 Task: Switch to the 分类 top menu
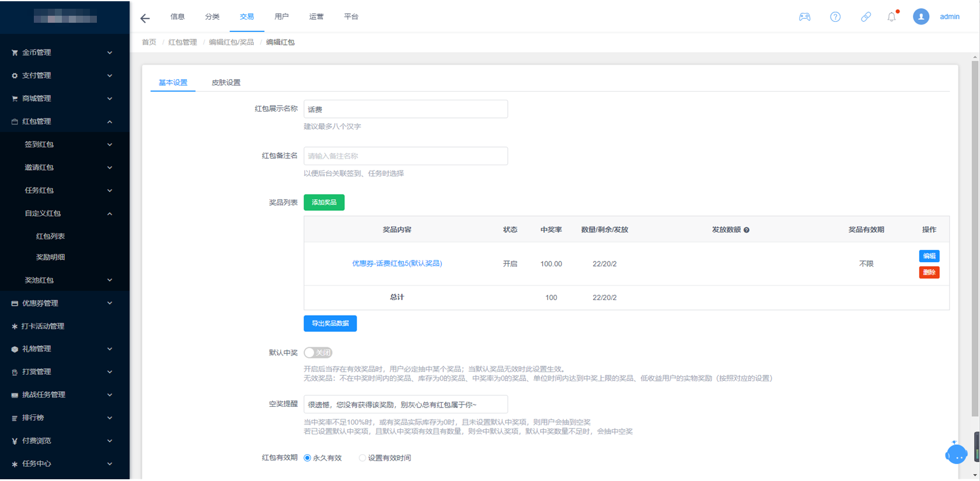[212, 16]
